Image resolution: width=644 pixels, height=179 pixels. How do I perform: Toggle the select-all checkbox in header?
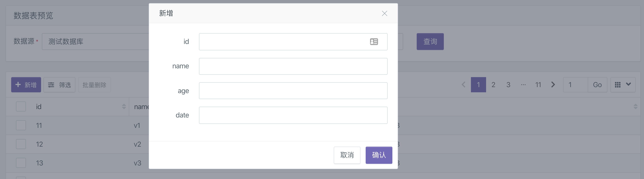(21, 107)
